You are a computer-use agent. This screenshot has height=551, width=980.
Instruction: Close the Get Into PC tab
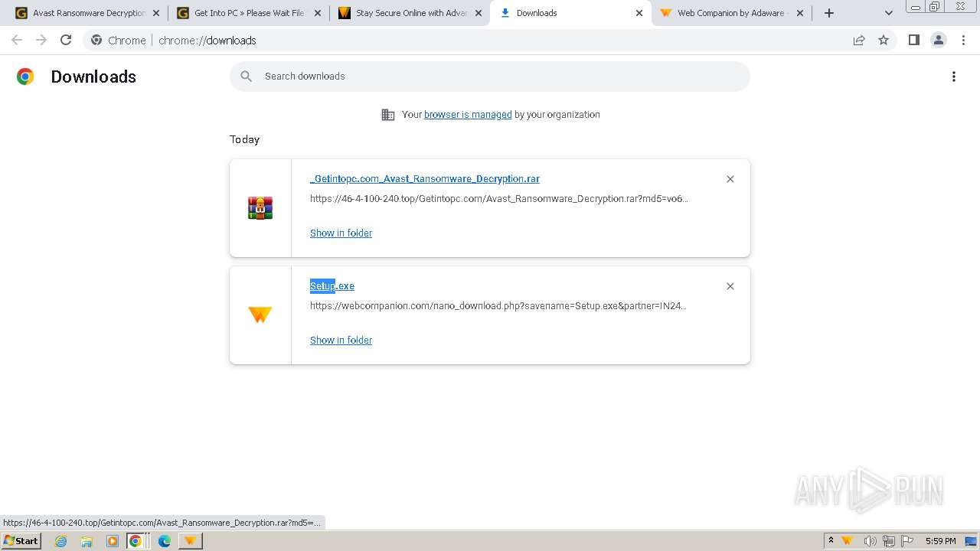click(x=317, y=13)
